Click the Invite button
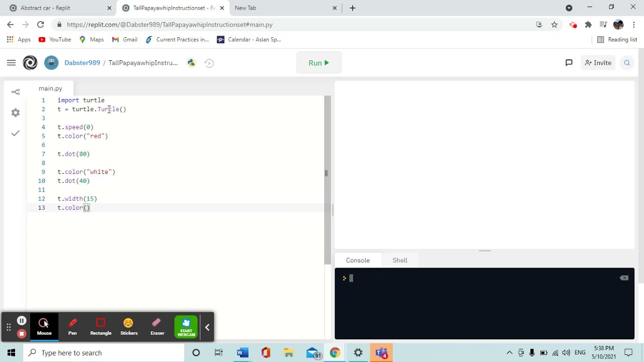Image resolution: width=644 pixels, height=362 pixels. click(x=598, y=63)
